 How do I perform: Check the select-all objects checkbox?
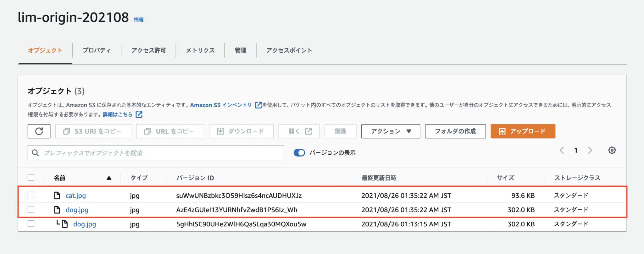coord(31,177)
